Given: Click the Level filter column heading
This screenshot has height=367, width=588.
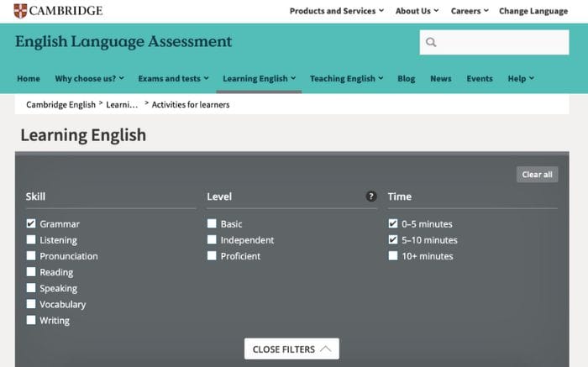Looking at the screenshot, I should point(219,197).
